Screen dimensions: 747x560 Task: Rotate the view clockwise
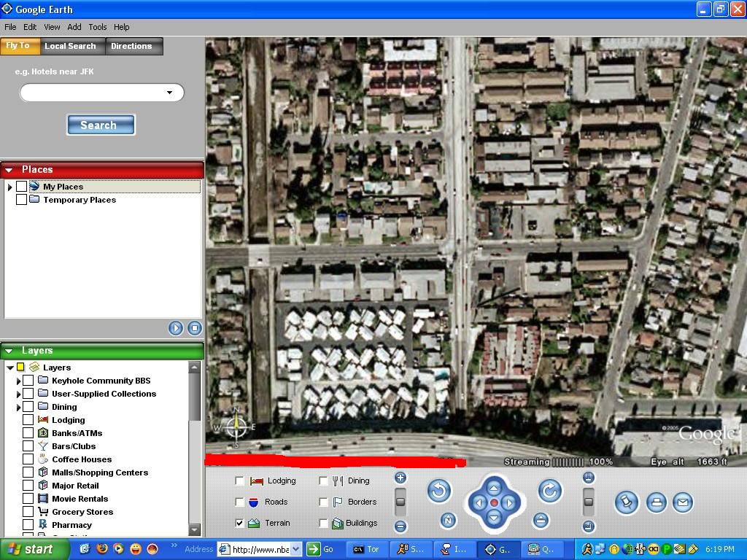[550, 491]
